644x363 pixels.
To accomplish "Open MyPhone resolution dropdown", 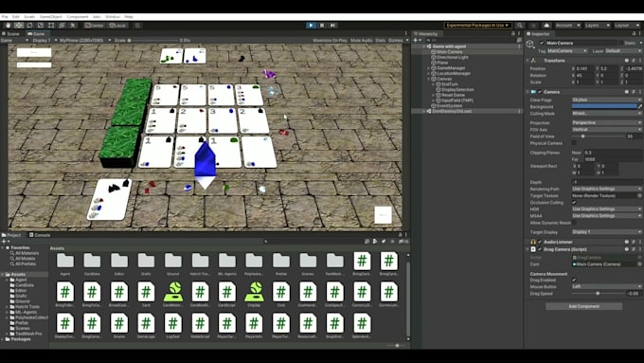I will (x=85, y=41).
